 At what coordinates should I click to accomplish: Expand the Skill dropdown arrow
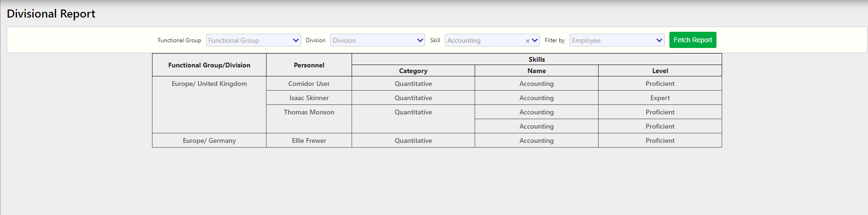click(535, 40)
